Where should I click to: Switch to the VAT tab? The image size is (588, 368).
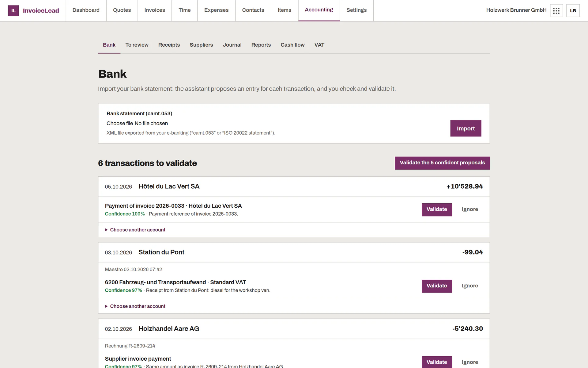pyautogui.click(x=319, y=45)
